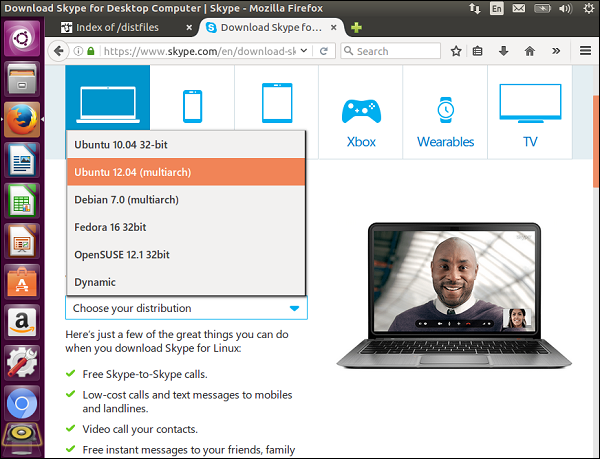600x459 pixels.
Task: Choose the Xbox device tile
Action: click(361, 112)
